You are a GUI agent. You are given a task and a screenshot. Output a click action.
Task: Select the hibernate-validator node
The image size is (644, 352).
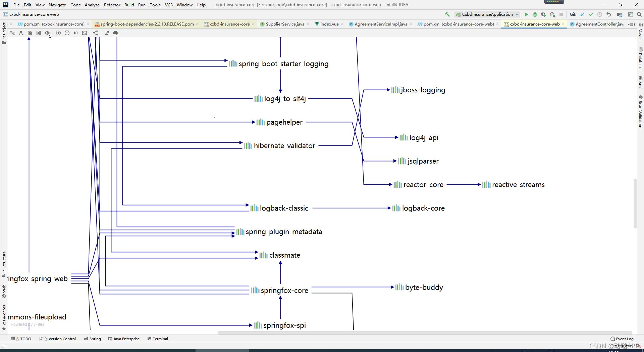[279, 146]
